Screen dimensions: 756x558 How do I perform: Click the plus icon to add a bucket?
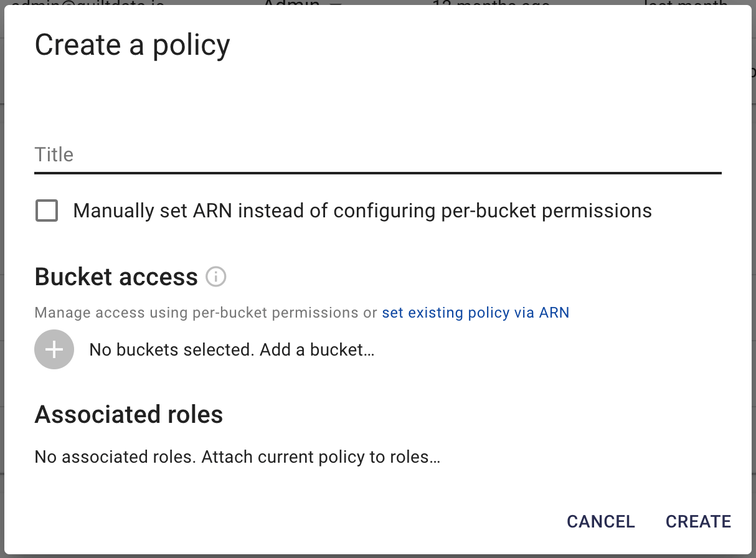coord(54,349)
